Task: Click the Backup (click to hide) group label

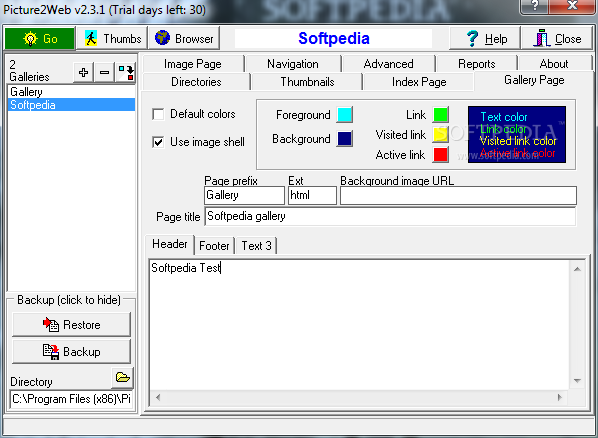Action: tap(69, 300)
